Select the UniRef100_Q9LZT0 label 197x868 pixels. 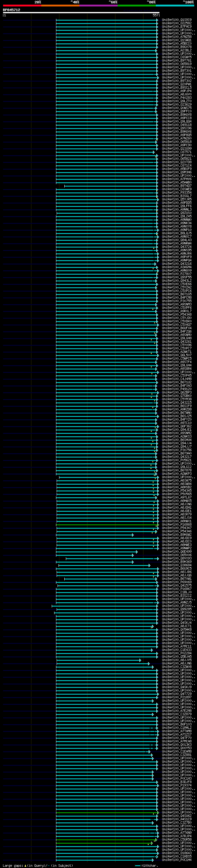coord(177,101)
